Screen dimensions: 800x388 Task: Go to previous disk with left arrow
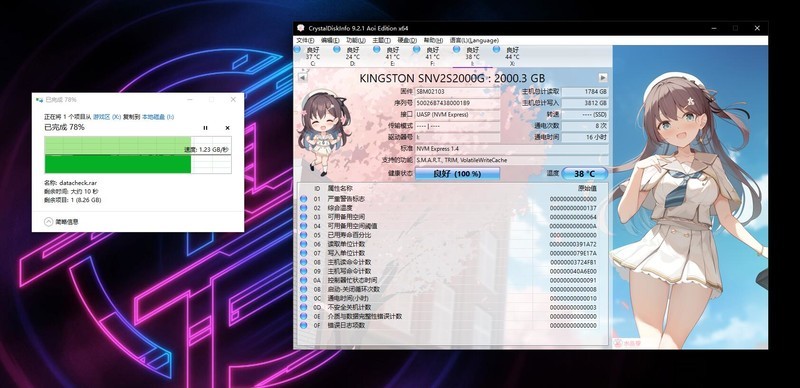(302, 78)
